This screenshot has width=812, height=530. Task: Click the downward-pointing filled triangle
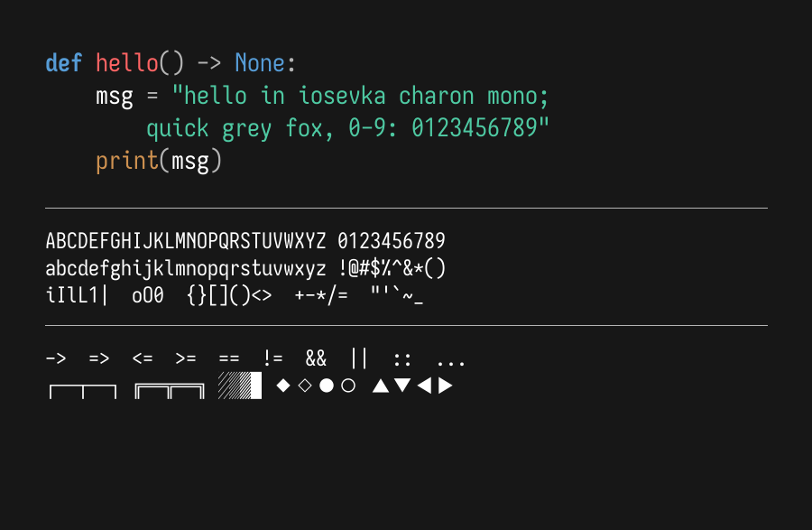[x=402, y=386]
